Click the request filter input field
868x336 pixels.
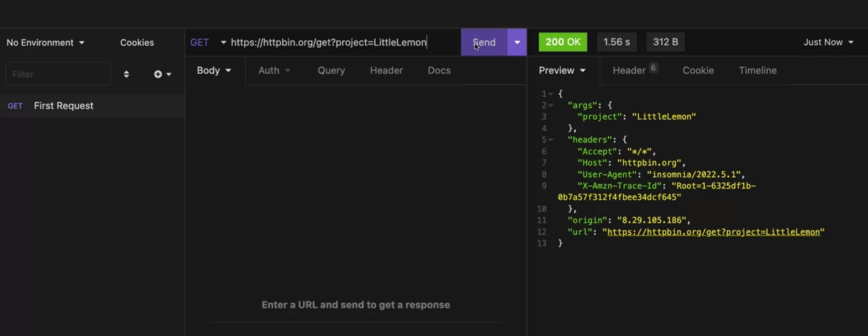58,74
